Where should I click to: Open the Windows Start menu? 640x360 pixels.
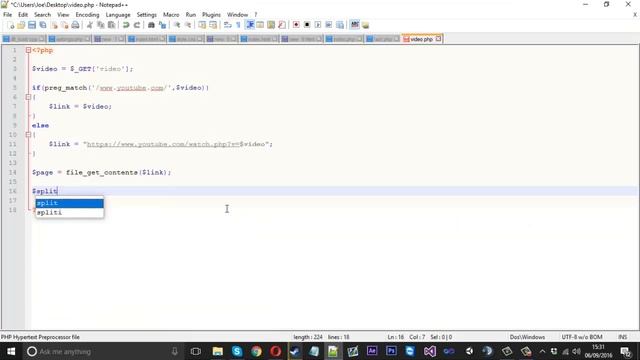11,351
